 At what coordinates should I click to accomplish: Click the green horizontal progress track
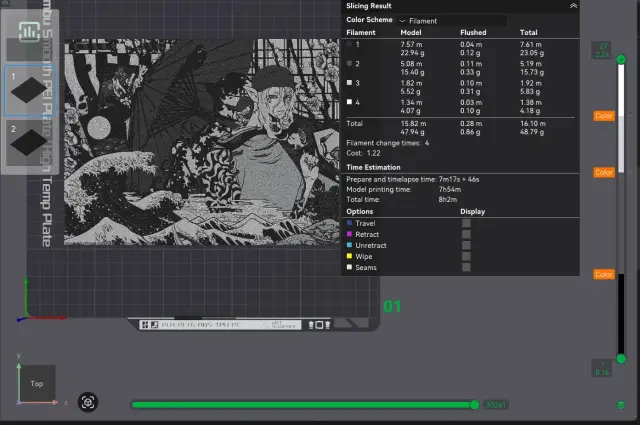tap(302, 405)
